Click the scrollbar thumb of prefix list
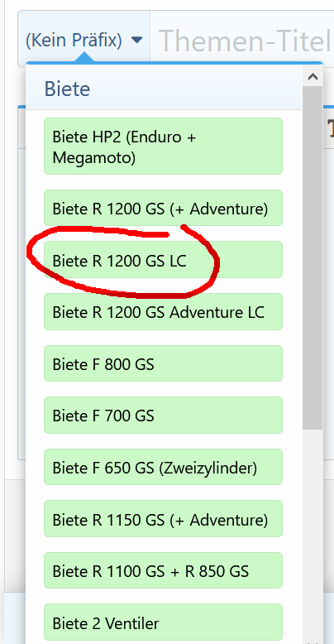The width and height of the screenshot is (334, 644). [313, 258]
